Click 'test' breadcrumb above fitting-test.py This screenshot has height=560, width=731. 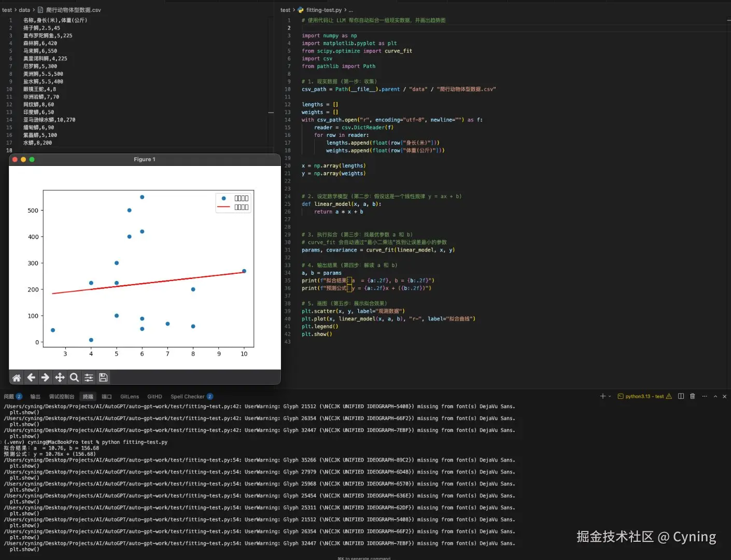pos(285,10)
